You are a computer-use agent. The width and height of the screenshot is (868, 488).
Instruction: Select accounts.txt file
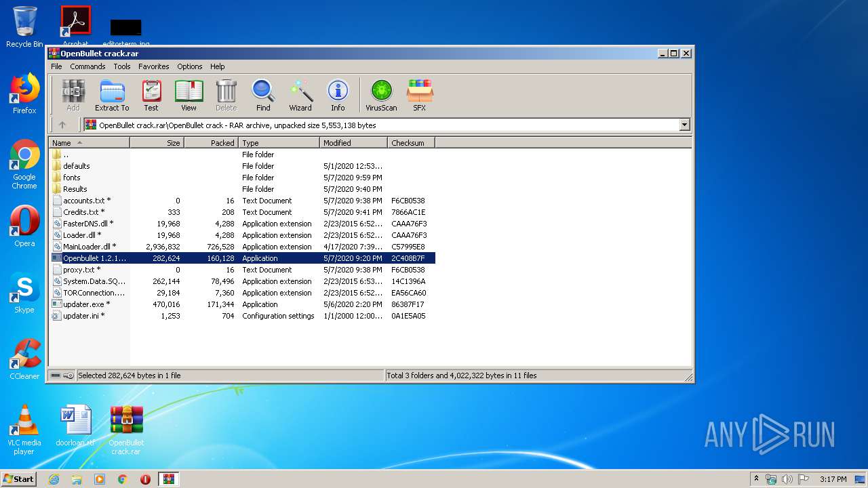(x=242, y=201)
